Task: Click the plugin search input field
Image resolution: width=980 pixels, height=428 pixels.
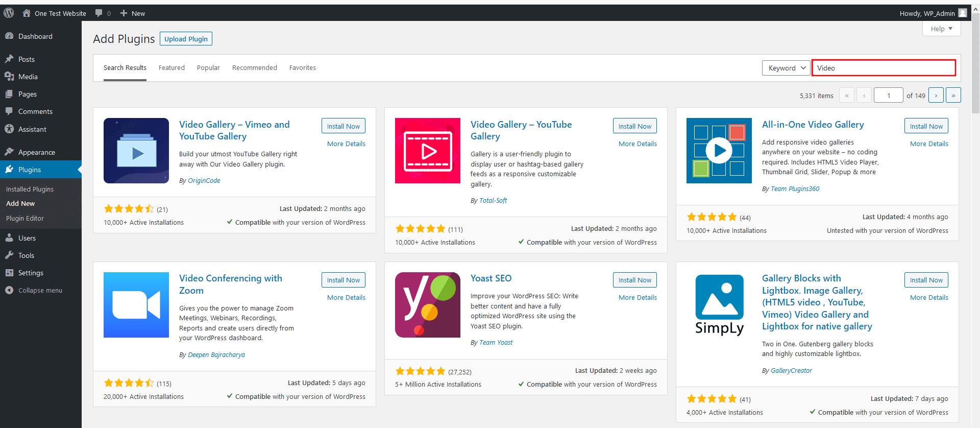Action: [883, 68]
